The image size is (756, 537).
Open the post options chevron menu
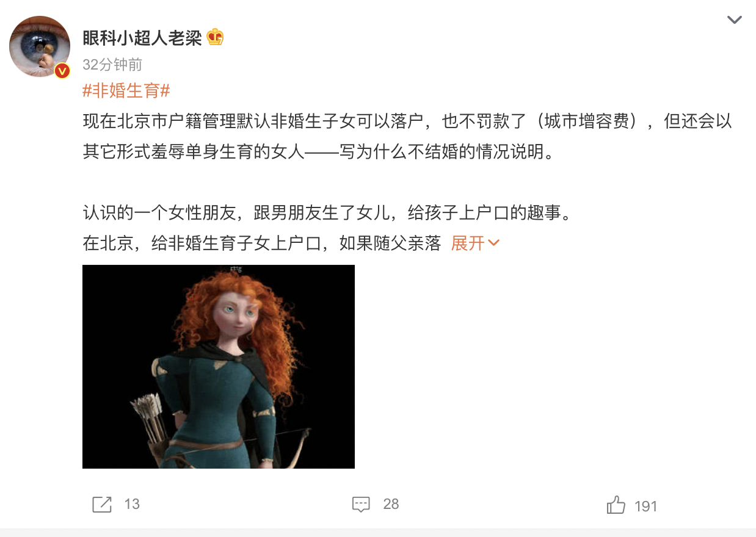[x=734, y=20]
